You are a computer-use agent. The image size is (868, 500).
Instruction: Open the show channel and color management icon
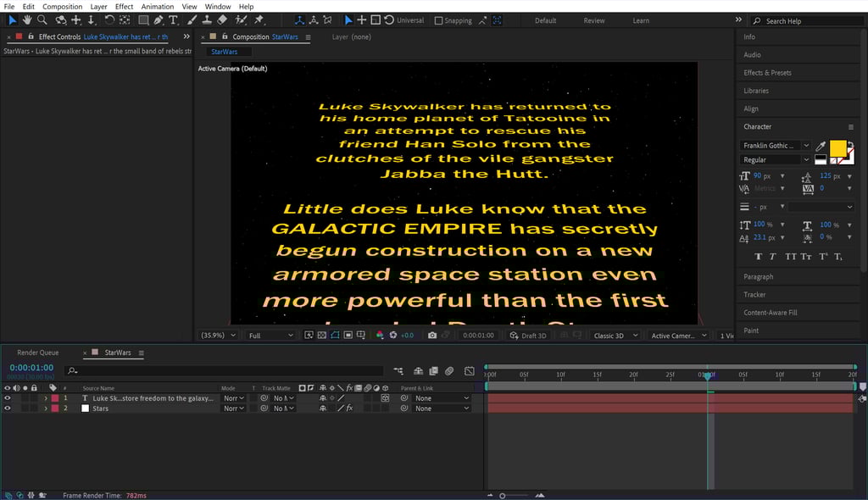pyautogui.click(x=380, y=335)
